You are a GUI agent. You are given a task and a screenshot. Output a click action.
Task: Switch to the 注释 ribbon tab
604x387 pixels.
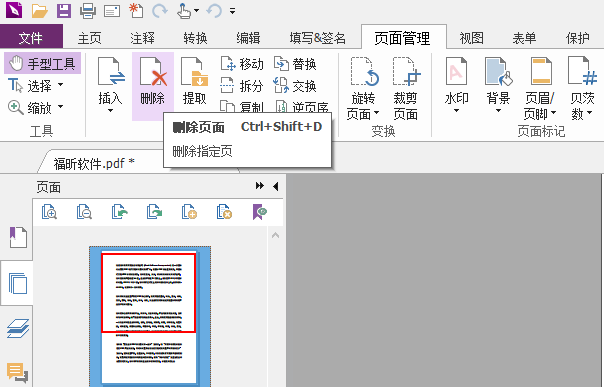[x=142, y=38]
